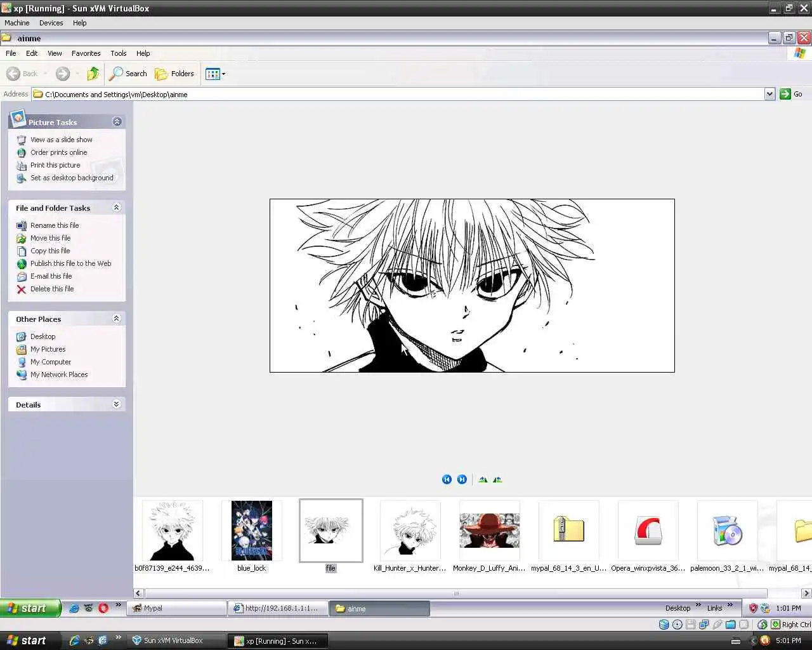Go up one folder level
Image resolution: width=812 pixels, height=650 pixels.
pyautogui.click(x=93, y=74)
